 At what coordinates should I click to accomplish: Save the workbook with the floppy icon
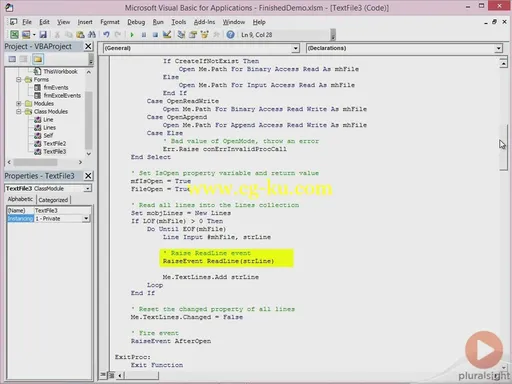[x=43, y=34]
